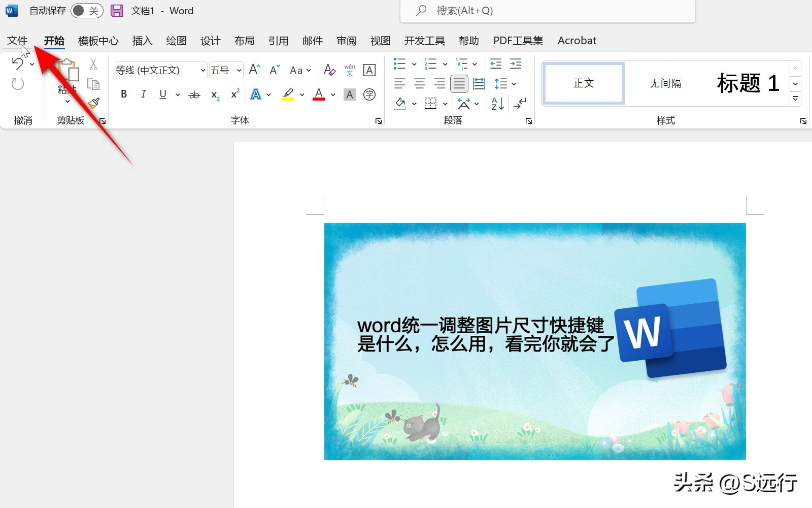812x508 pixels.
Task: Show paragraph marks icon
Action: click(x=520, y=104)
